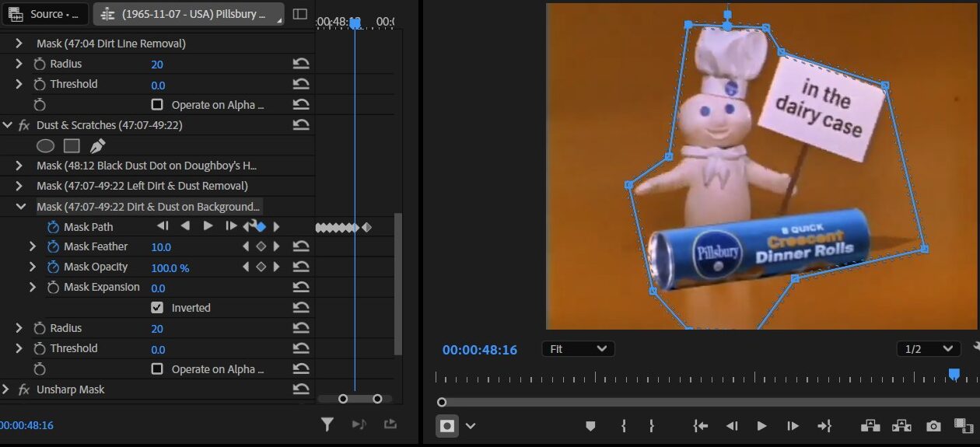Image resolution: width=980 pixels, height=447 pixels.
Task: Expand Unsharp Mask effect
Action: click(x=6, y=389)
